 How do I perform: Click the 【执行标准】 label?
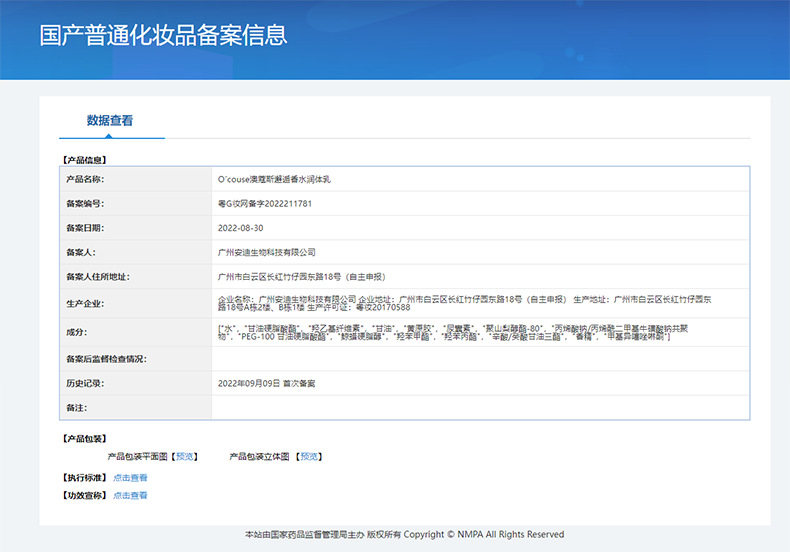tap(84, 477)
